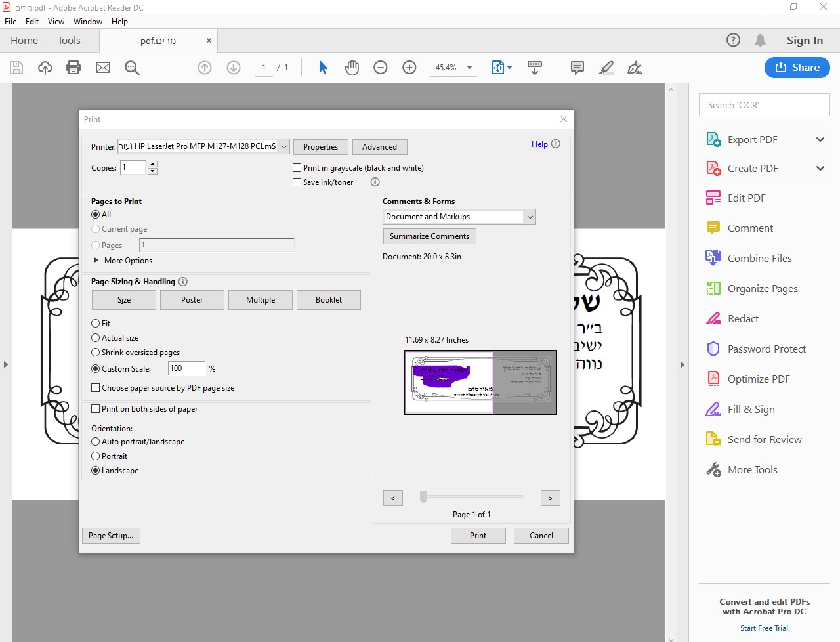The image size is (840, 642).
Task: Click the notifications bell icon
Action: [x=760, y=41]
